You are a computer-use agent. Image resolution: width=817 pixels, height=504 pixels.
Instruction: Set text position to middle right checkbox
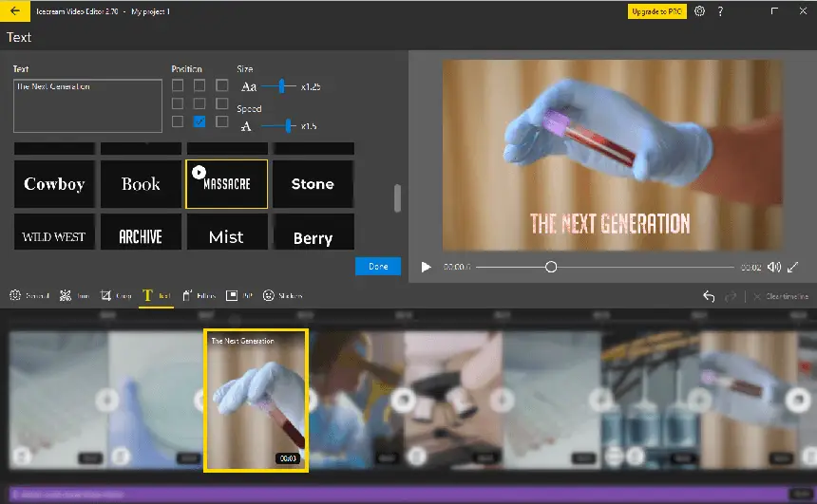point(222,103)
